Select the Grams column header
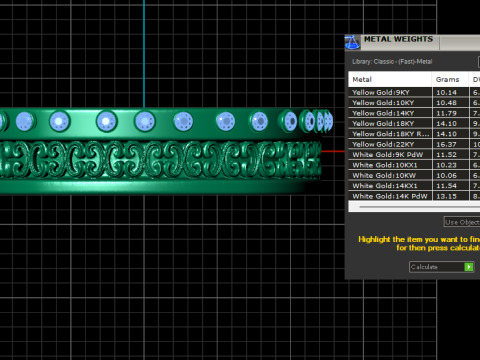This screenshot has width=480, height=360. [x=450, y=79]
